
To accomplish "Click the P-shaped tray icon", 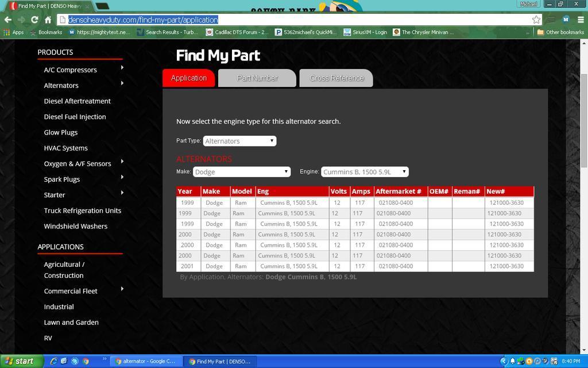I will click(537, 361).
